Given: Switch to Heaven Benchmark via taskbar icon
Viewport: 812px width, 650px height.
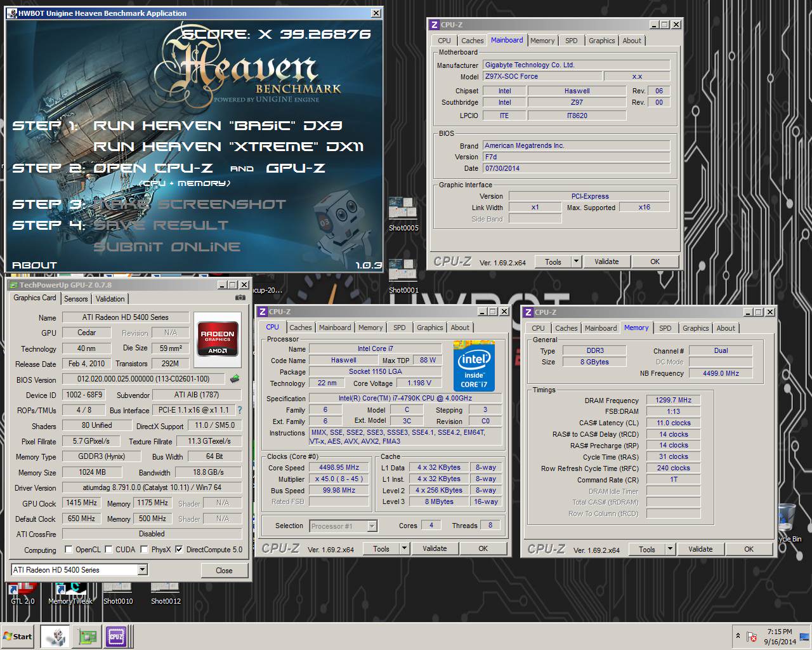Looking at the screenshot, I should [x=55, y=637].
